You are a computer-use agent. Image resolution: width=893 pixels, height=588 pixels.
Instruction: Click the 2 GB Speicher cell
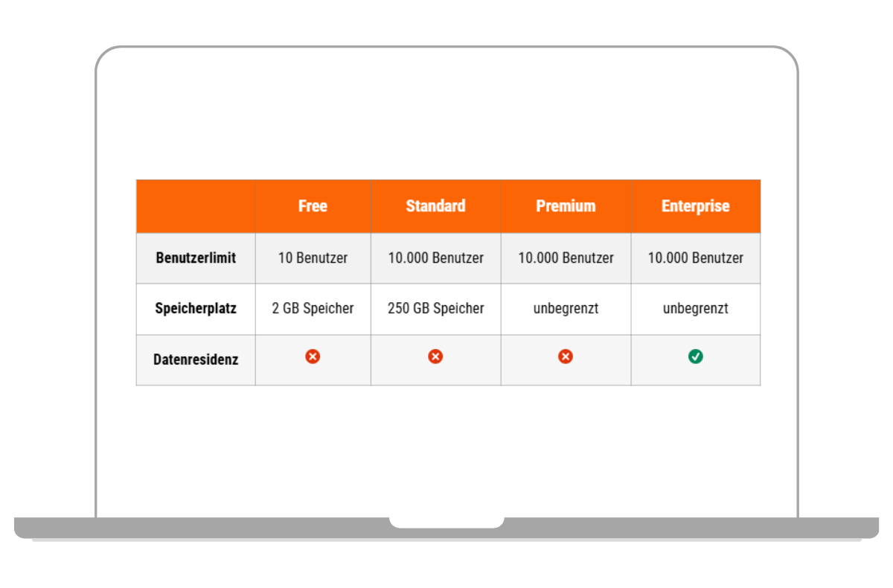click(x=313, y=308)
